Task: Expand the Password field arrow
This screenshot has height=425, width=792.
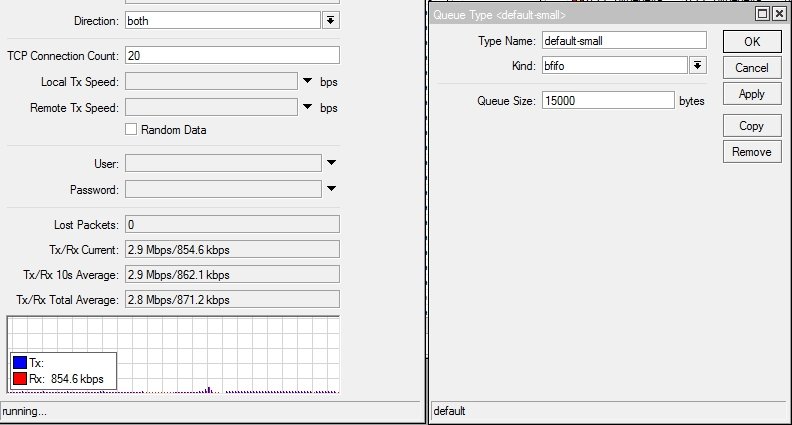Action: [x=331, y=189]
